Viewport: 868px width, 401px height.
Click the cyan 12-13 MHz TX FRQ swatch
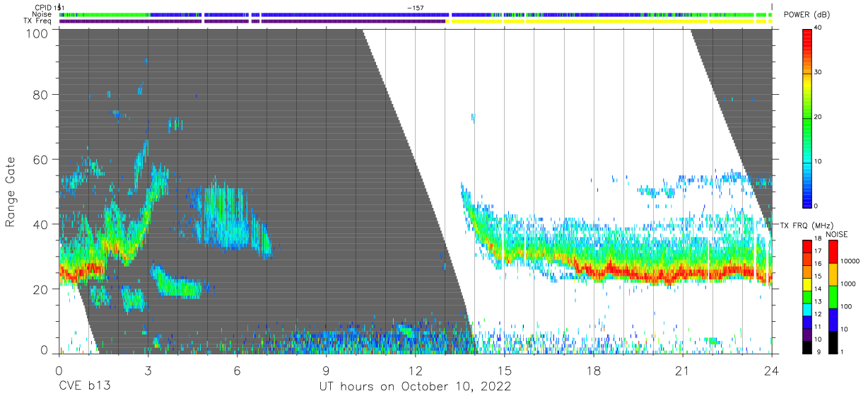pos(807,308)
